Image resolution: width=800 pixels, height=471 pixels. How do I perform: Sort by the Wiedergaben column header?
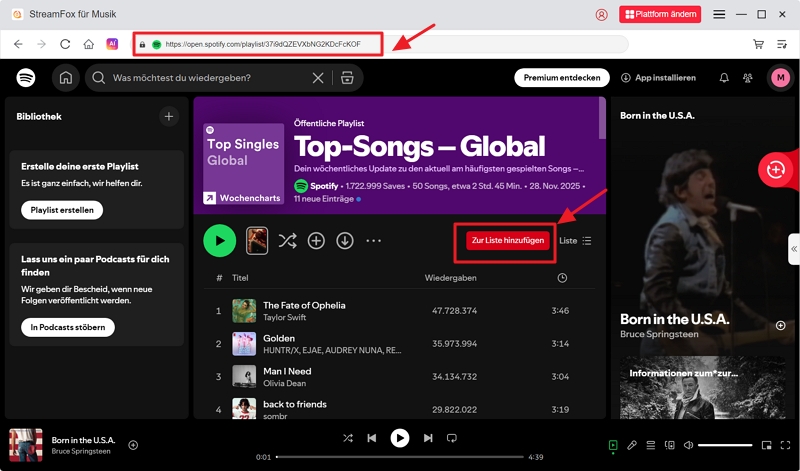[451, 278]
